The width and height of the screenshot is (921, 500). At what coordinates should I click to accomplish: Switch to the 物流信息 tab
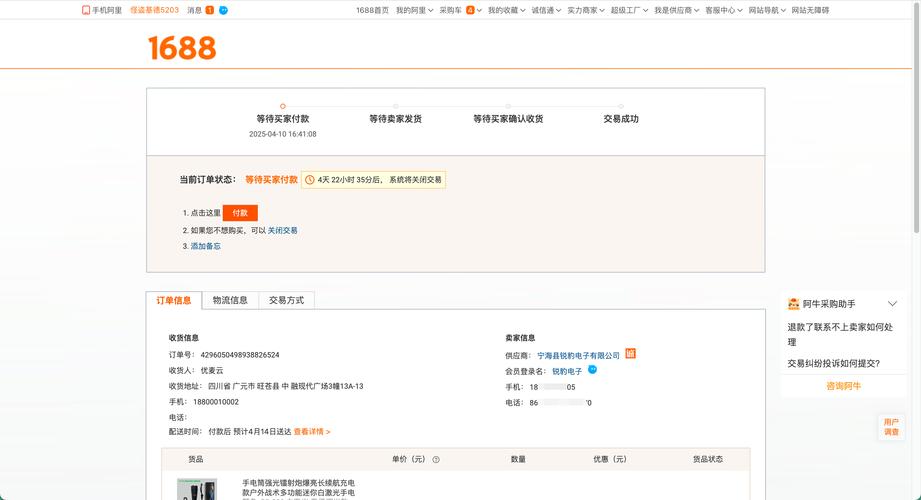(230, 300)
